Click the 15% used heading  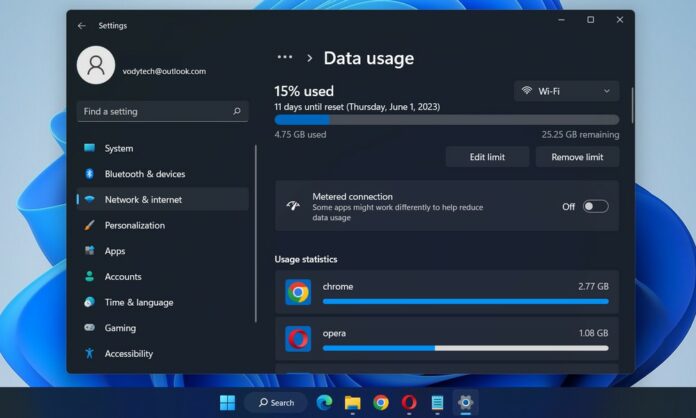pos(304,91)
